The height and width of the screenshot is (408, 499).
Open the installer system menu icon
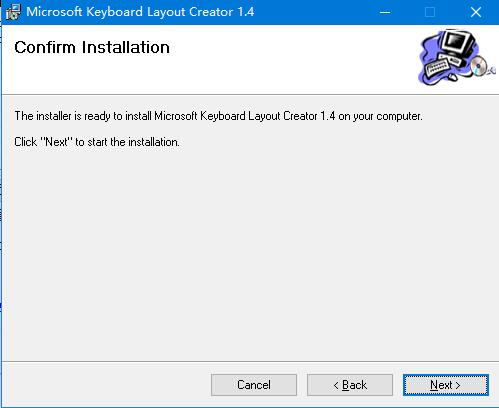pyautogui.click(x=13, y=12)
